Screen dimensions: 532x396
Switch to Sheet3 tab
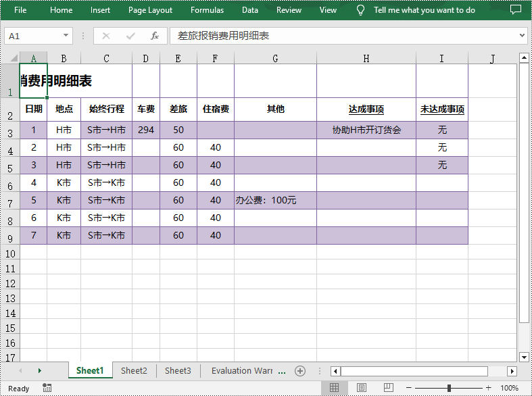178,370
